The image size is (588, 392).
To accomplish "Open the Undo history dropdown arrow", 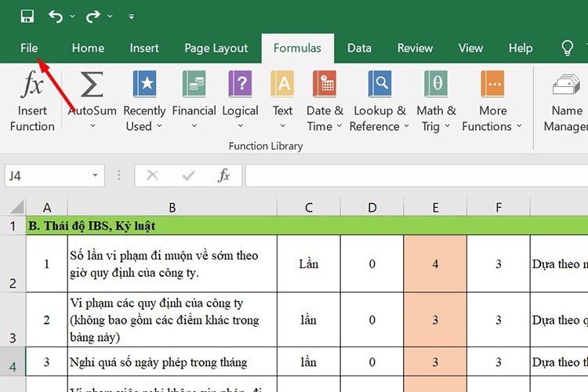I will (72, 16).
